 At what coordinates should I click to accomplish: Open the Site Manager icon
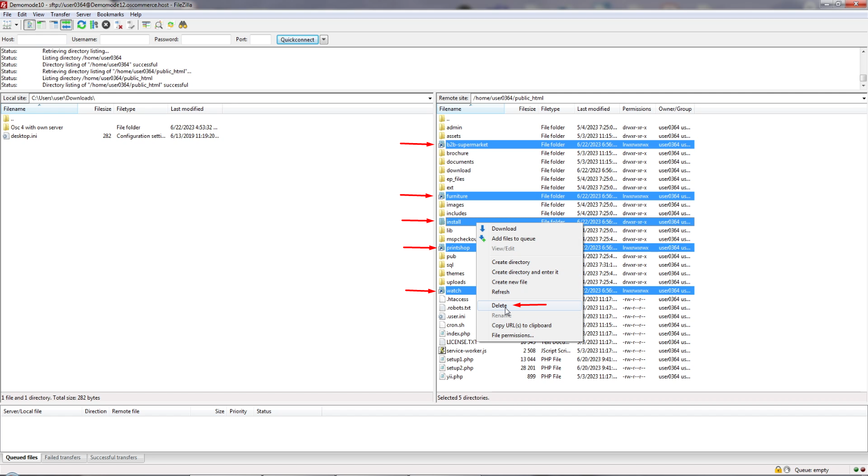click(7, 25)
